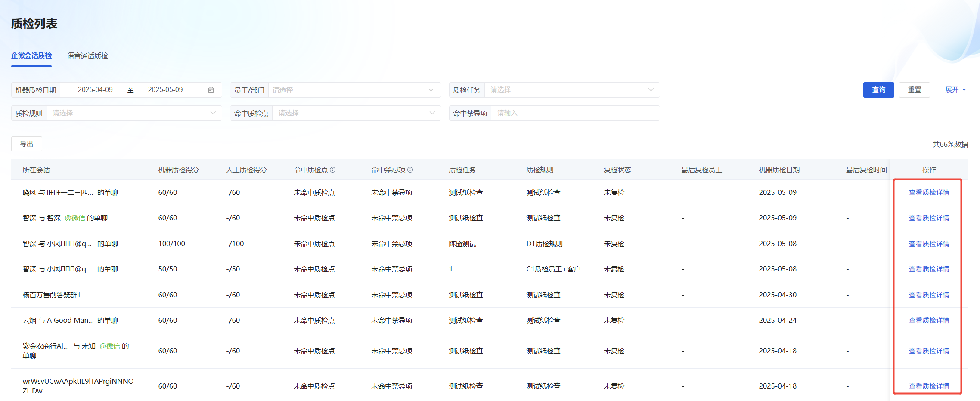Click start date 2025-04-09 field
This screenshot has height=401, width=980.
click(x=95, y=90)
